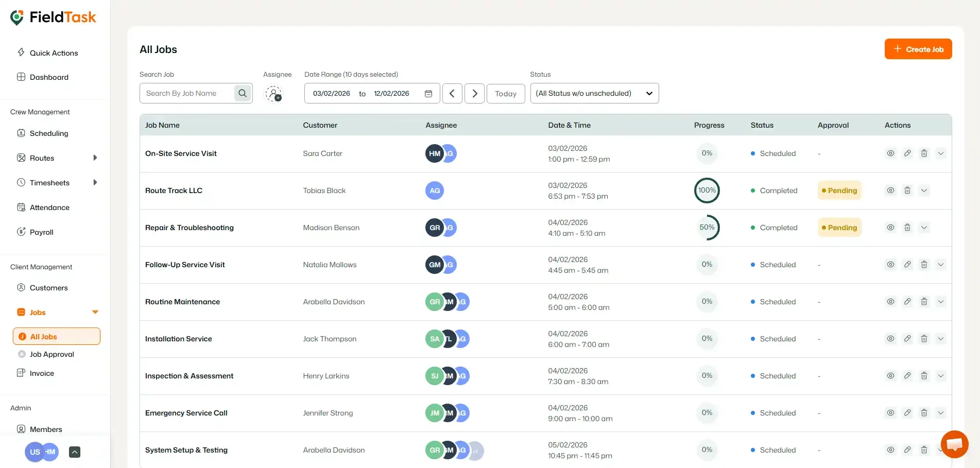Edit the Follow-Up Service Visit job
The width and height of the screenshot is (980, 468).
click(907, 265)
